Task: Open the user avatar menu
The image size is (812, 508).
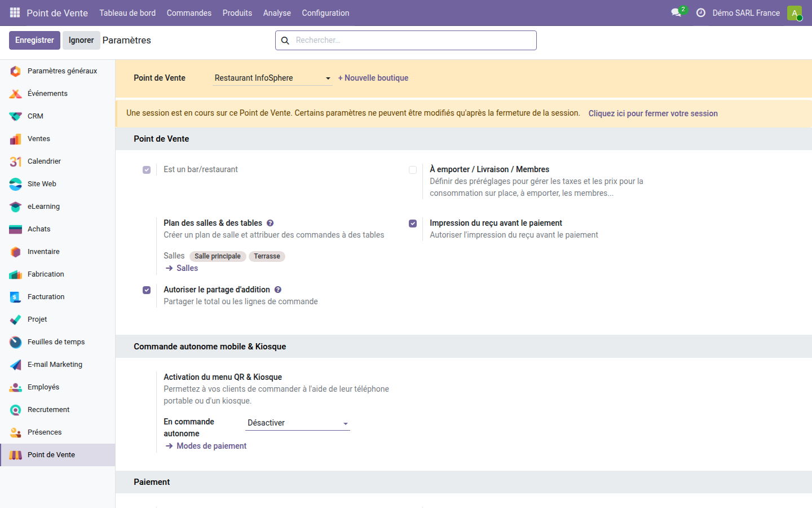Action: 795,13
